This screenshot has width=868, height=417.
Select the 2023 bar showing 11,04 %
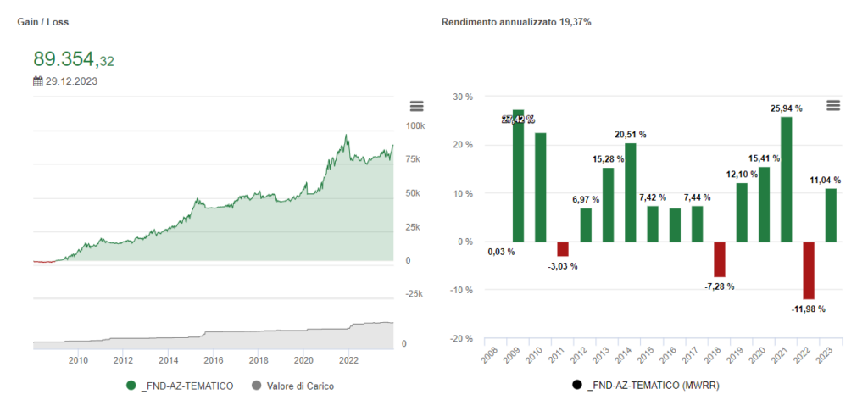pos(831,214)
